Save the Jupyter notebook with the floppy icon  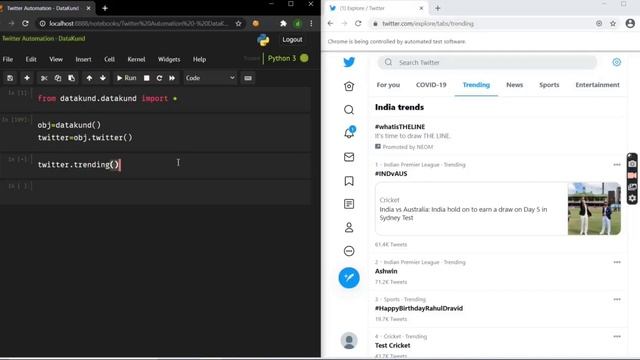pyautogui.click(x=10, y=78)
